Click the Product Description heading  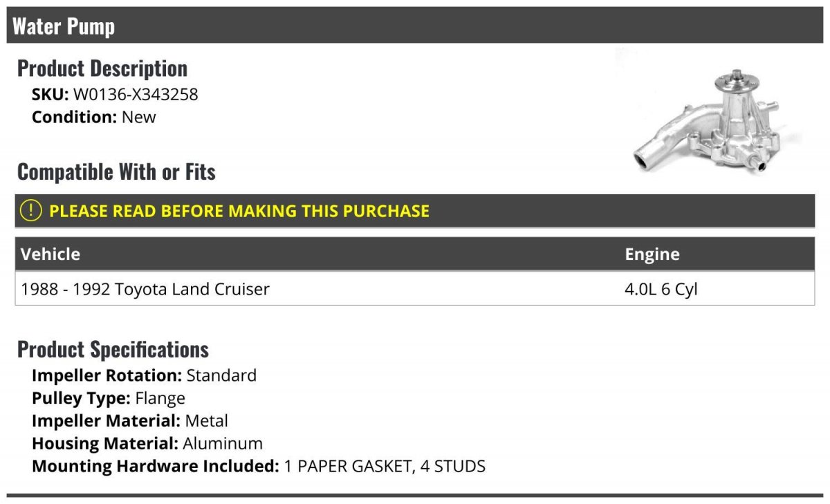[102, 68]
